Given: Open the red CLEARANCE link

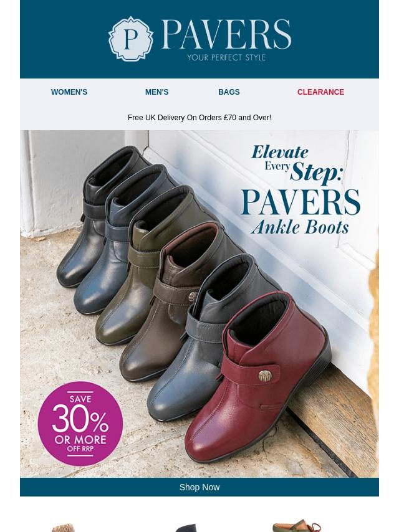Looking at the screenshot, I should click(x=320, y=92).
